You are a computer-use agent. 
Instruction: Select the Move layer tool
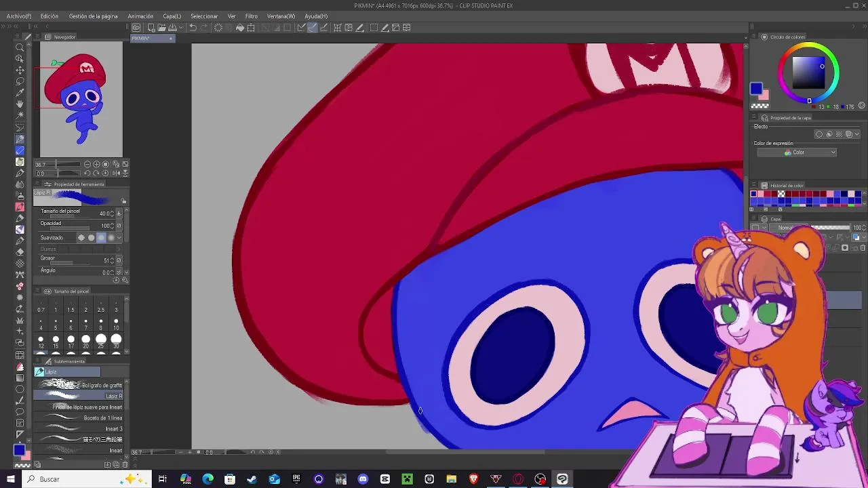point(20,70)
